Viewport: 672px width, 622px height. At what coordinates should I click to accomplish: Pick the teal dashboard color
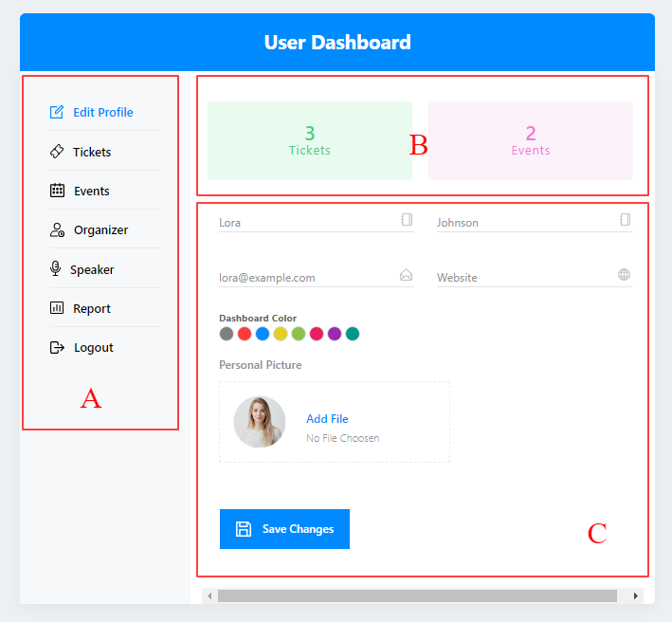coord(353,334)
